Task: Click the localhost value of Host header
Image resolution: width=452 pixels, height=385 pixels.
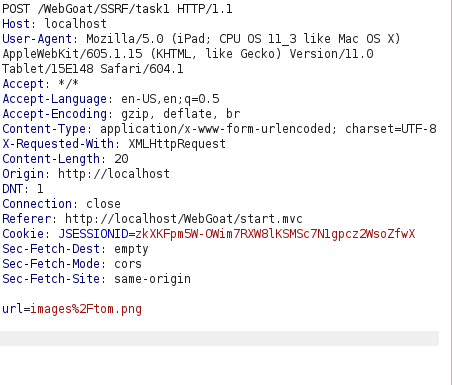Action: click(76, 24)
